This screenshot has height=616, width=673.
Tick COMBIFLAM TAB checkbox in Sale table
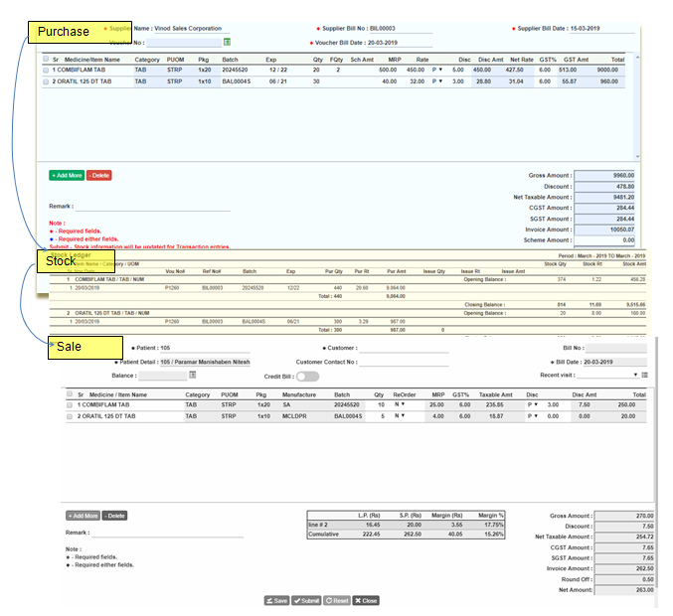70,405
